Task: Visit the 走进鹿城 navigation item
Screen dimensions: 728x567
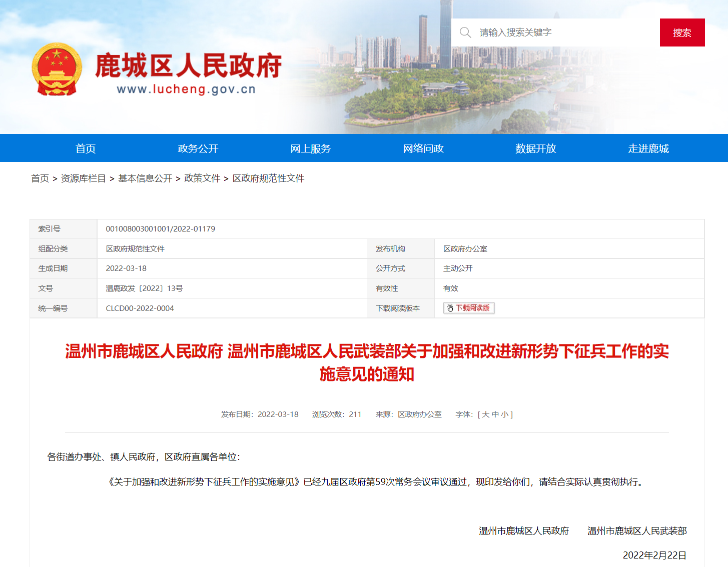Action: (648, 148)
